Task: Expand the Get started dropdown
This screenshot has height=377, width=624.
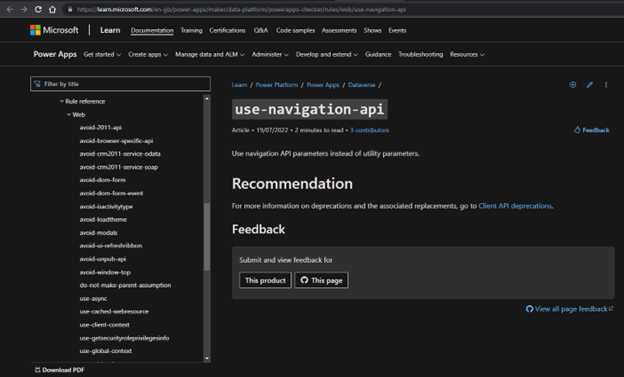Action: 102,55
